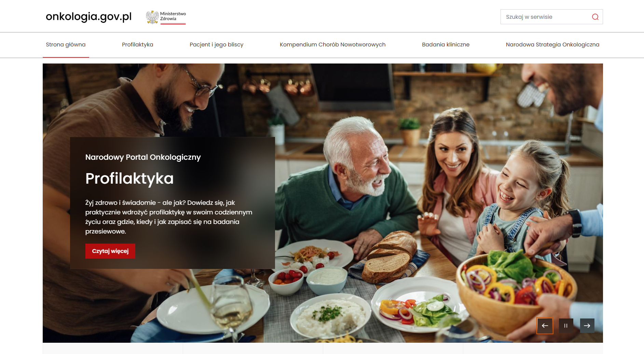The image size is (644, 354).
Task: Go to Badania kliniczne
Action: click(x=446, y=45)
